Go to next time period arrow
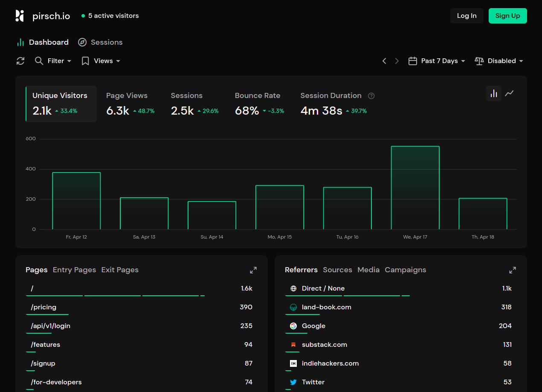 click(397, 61)
